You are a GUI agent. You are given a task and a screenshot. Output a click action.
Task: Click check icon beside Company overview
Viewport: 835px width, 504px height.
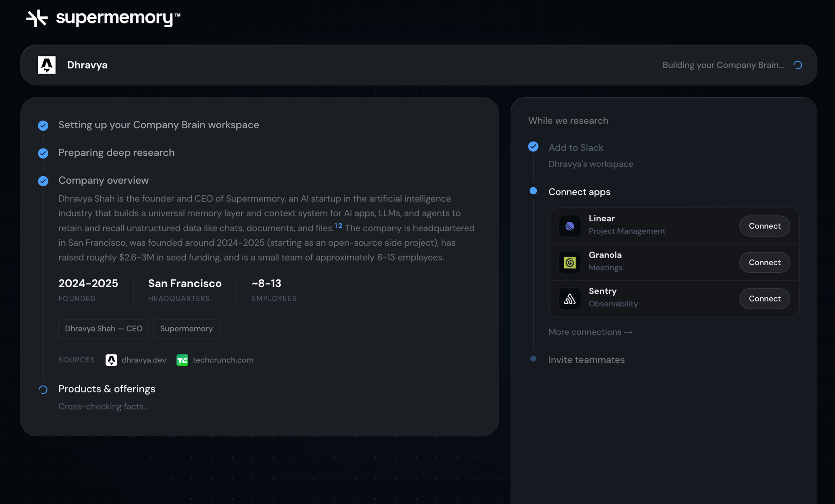43,181
